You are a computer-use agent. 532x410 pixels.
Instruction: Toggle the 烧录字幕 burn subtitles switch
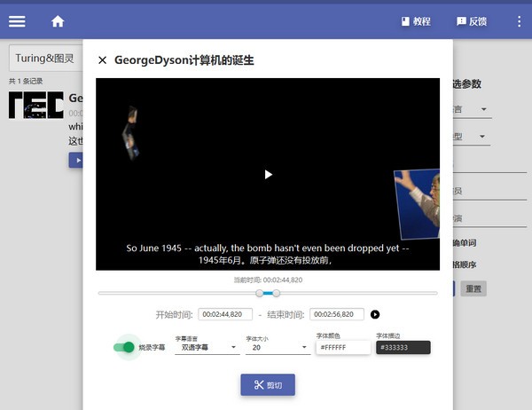pos(125,347)
